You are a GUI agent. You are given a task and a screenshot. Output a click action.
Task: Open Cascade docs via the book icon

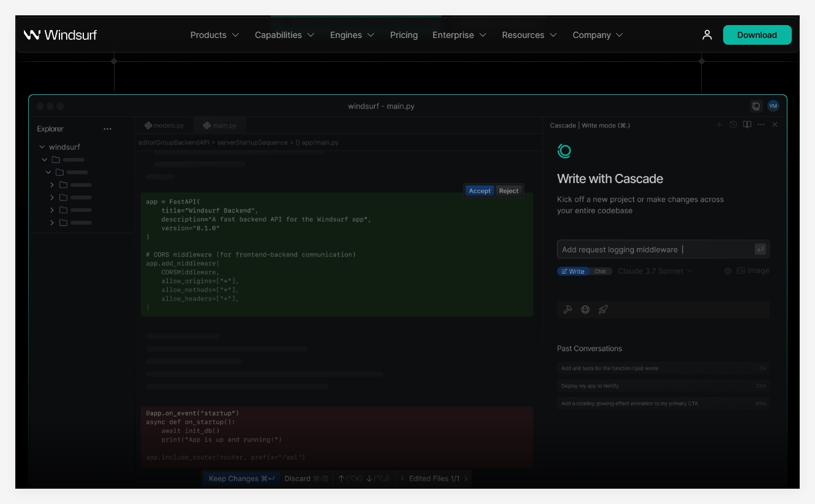coord(748,124)
